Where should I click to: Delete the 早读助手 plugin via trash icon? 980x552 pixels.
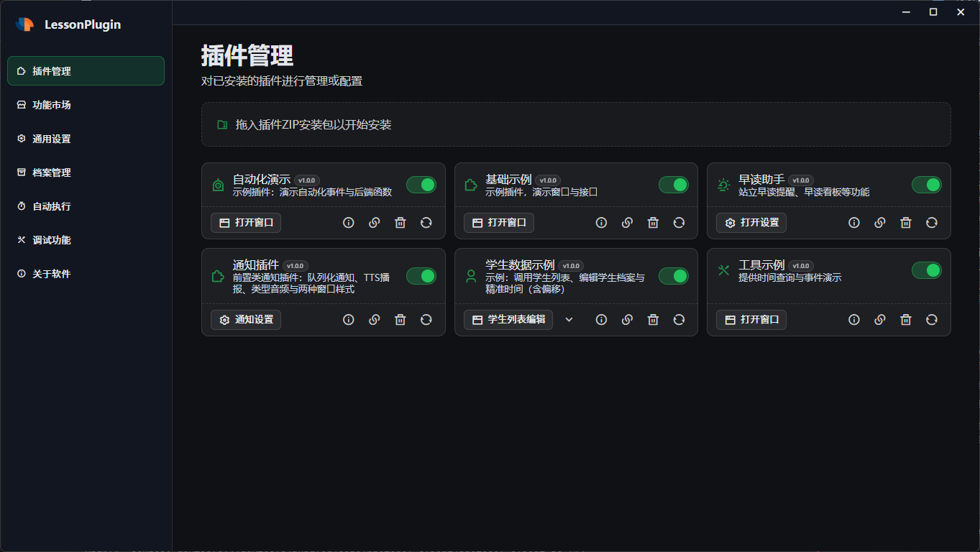pos(906,223)
